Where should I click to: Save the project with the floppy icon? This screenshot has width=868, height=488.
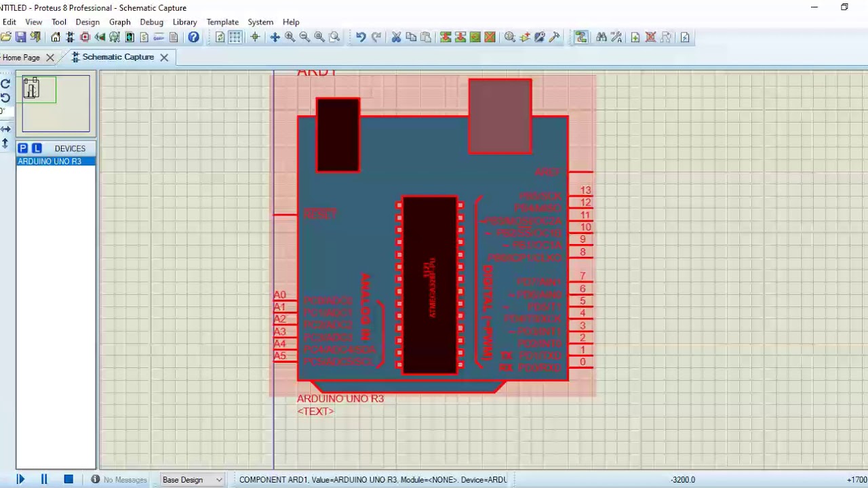tap(20, 37)
